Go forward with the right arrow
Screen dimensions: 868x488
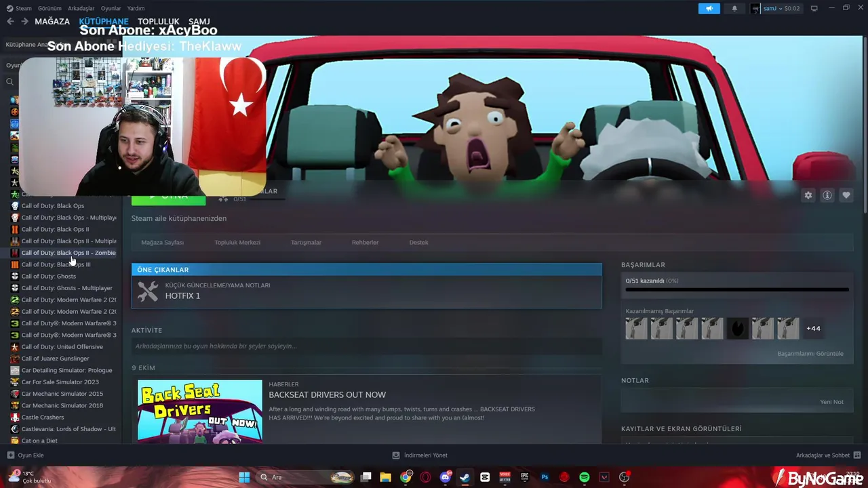(24, 21)
